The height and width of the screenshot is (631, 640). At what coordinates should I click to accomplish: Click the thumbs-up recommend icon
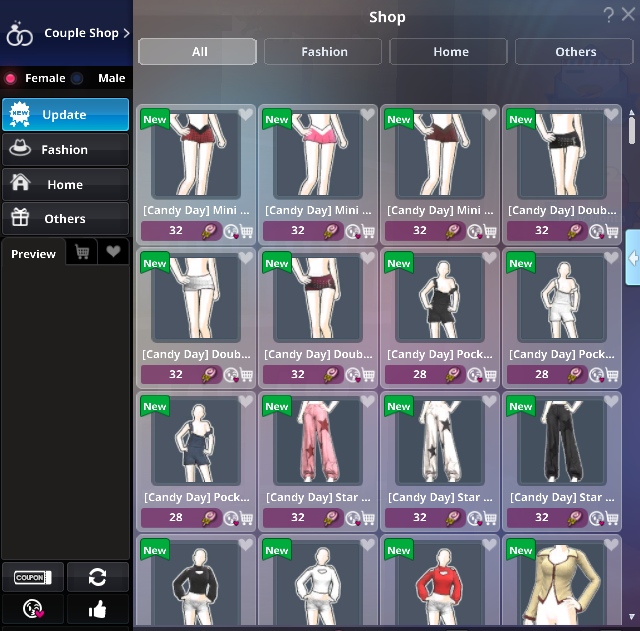pyautogui.click(x=98, y=609)
